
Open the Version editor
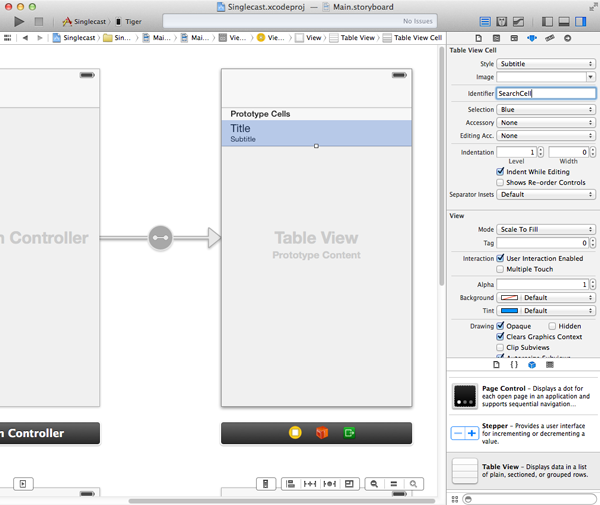point(518,22)
